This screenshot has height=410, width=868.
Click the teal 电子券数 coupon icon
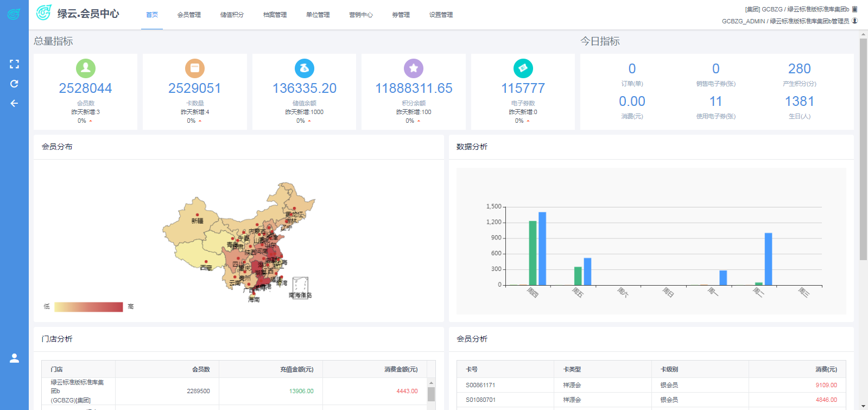[523, 68]
